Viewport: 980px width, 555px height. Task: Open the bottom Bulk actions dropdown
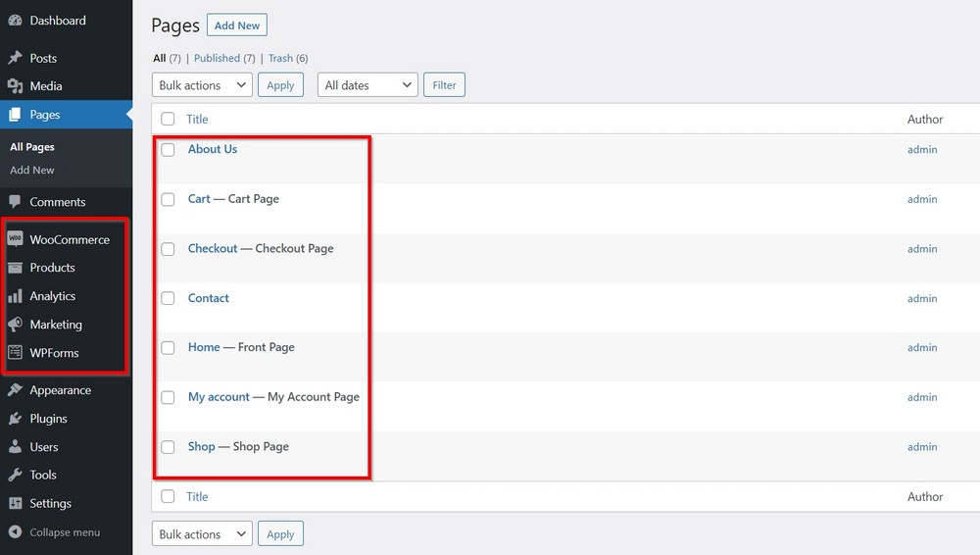coord(202,533)
